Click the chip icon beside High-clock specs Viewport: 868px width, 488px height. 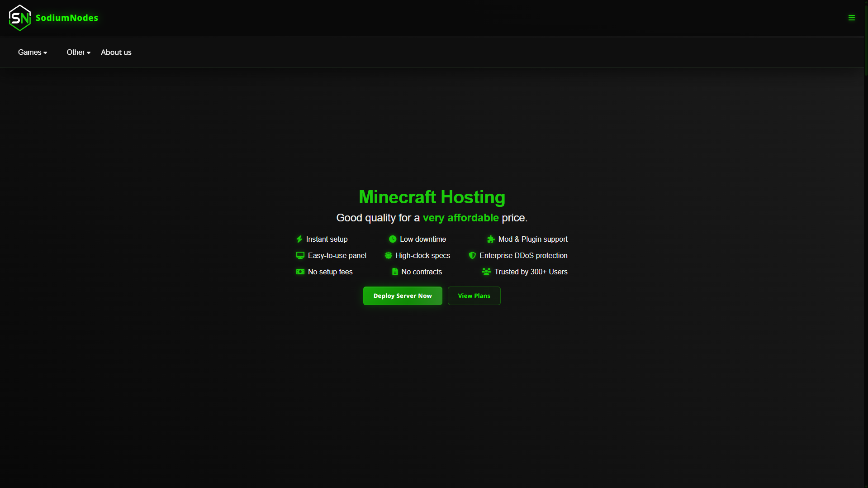[388, 255]
